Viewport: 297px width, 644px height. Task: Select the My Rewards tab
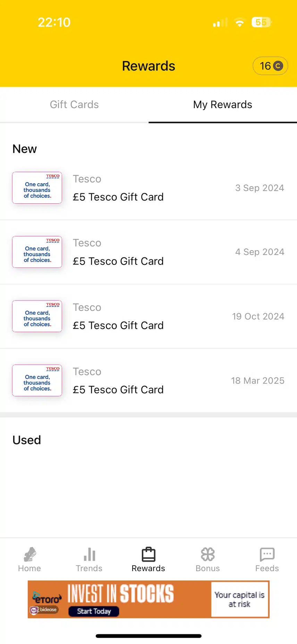click(x=223, y=105)
